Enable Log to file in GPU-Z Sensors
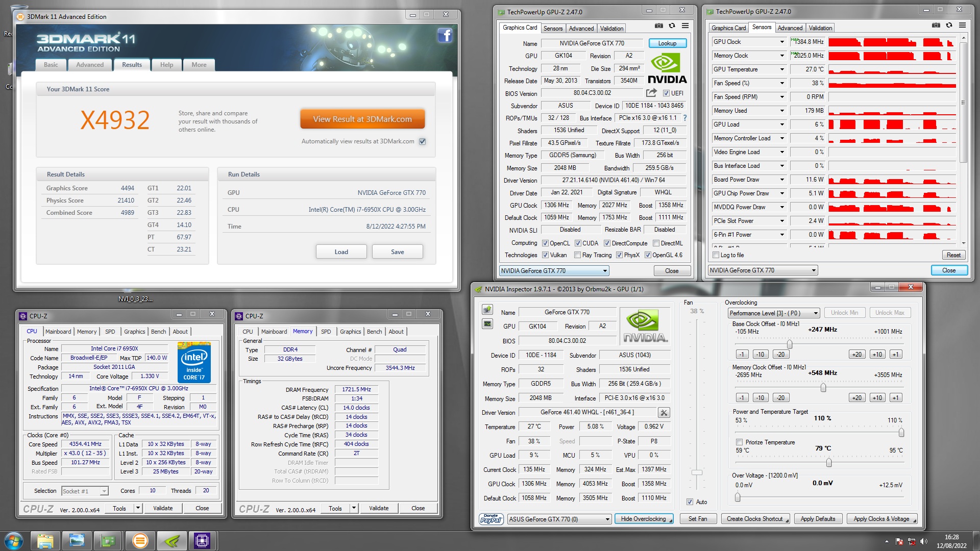Screen dimensions: 980x551 tap(716, 255)
